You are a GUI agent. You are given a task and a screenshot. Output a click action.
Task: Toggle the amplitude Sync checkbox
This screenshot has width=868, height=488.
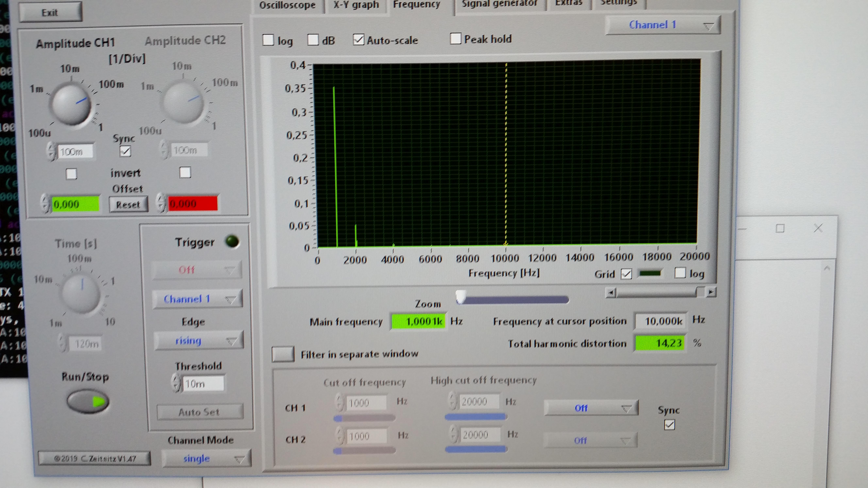[125, 151]
